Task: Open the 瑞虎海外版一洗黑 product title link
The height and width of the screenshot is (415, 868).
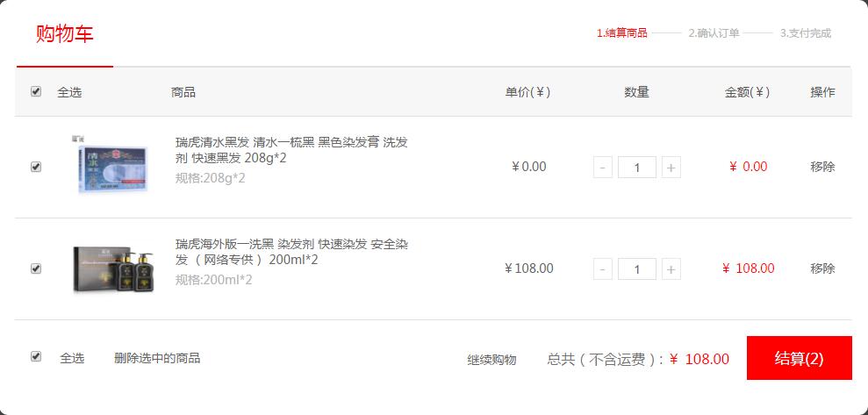Action: [291, 252]
